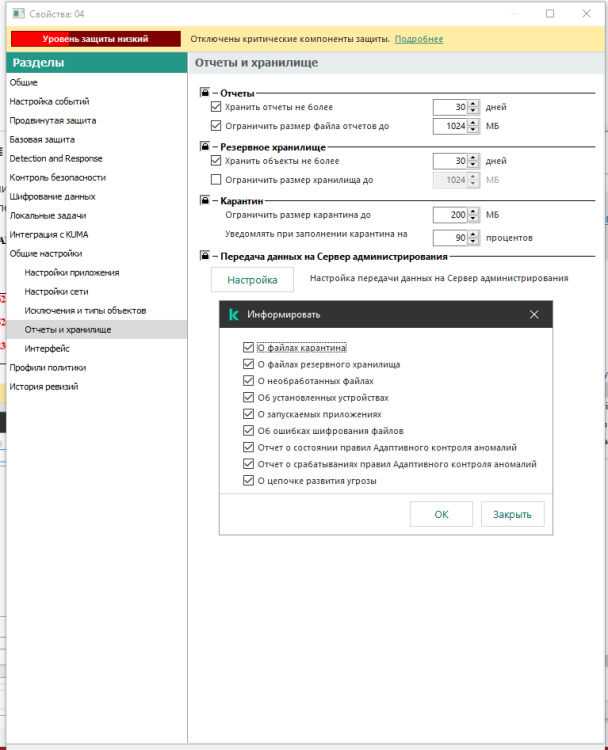Uncheck О необработанных файлах
Image resolution: width=608 pixels, height=750 pixels.
(x=248, y=381)
